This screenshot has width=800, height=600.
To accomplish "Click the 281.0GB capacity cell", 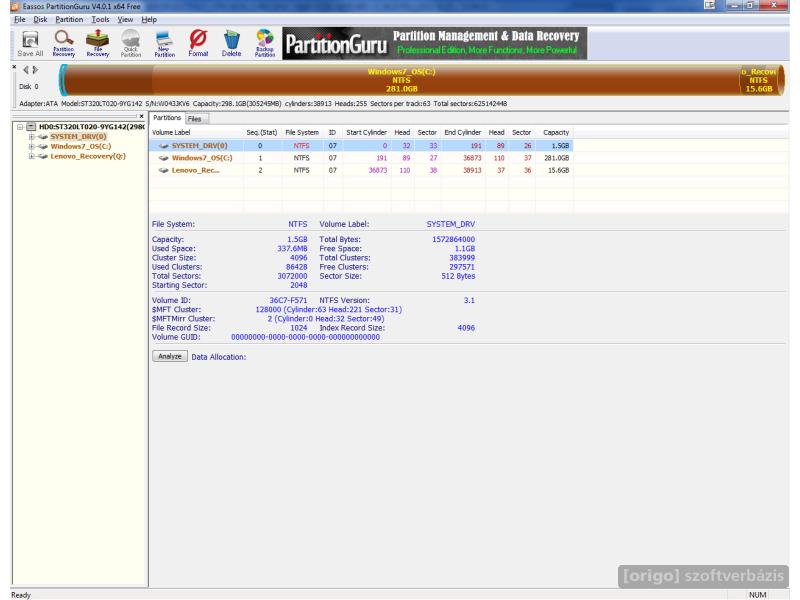I will pos(556,158).
